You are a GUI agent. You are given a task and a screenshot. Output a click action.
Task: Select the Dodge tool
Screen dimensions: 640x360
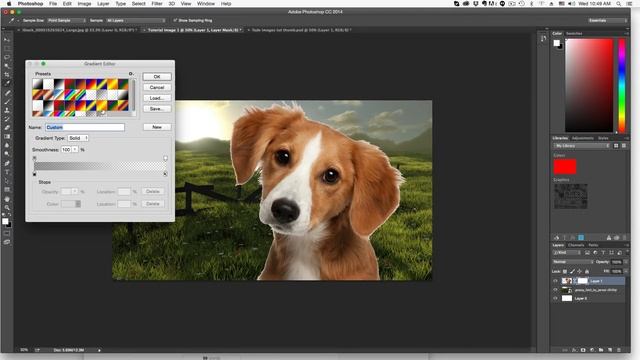7,154
